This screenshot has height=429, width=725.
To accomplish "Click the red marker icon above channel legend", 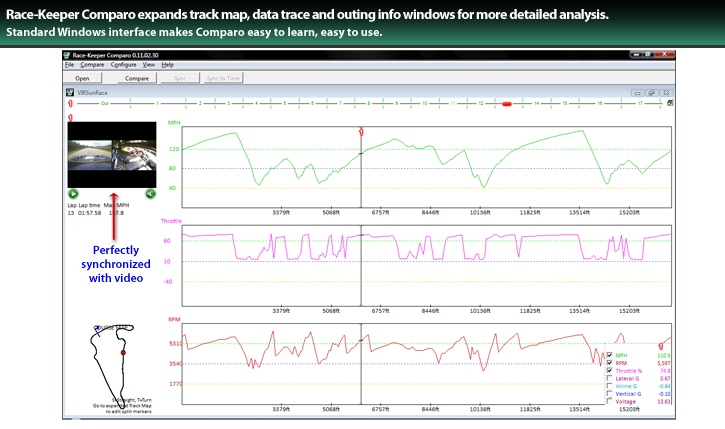I will pyautogui.click(x=661, y=345).
